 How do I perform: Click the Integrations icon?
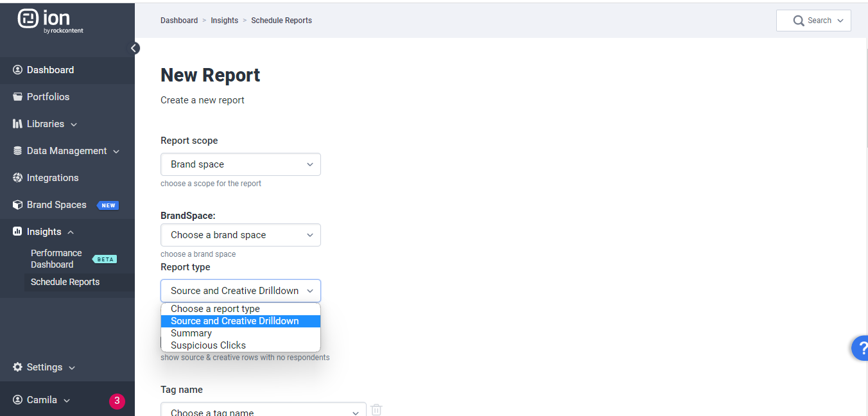pyautogui.click(x=17, y=178)
